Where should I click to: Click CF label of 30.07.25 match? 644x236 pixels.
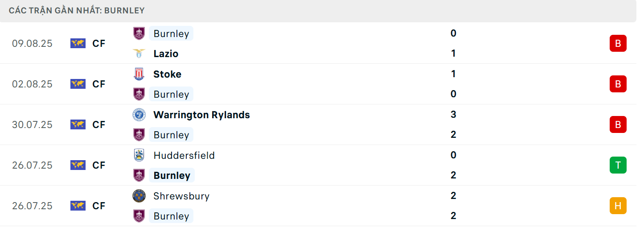pyautogui.click(x=99, y=124)
